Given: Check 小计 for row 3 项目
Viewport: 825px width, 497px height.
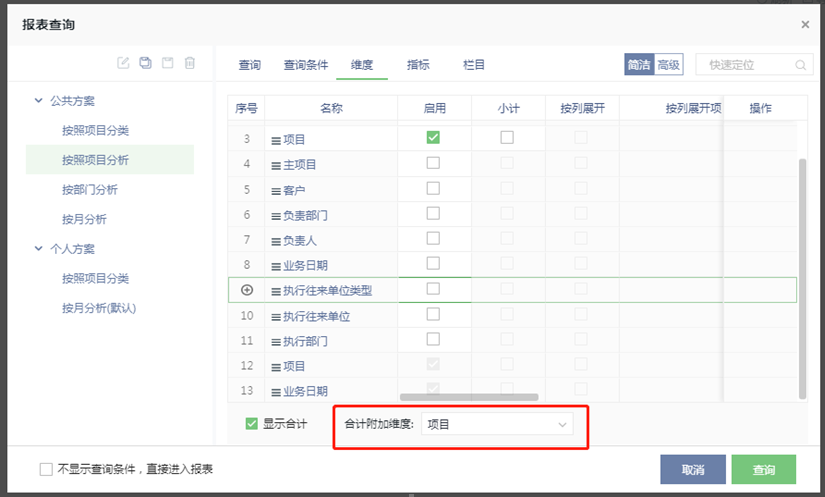Looking at the screenshot, I should tap(507, 137).
